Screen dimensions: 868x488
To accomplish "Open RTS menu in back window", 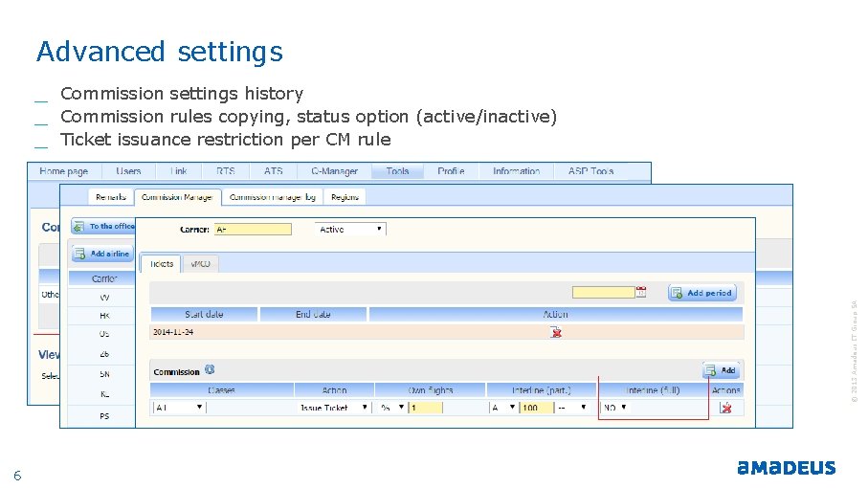I will [225, 171].
